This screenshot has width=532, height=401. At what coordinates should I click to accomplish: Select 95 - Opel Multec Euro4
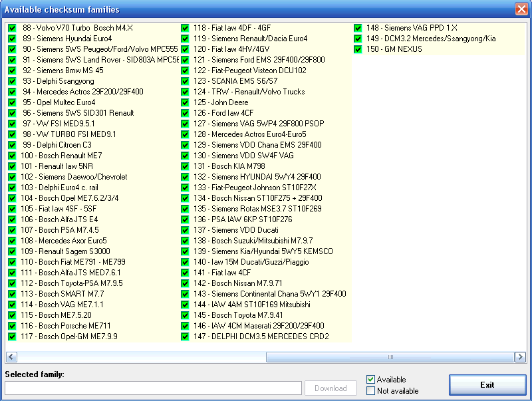pyautogui.click(x=59, y=102)
